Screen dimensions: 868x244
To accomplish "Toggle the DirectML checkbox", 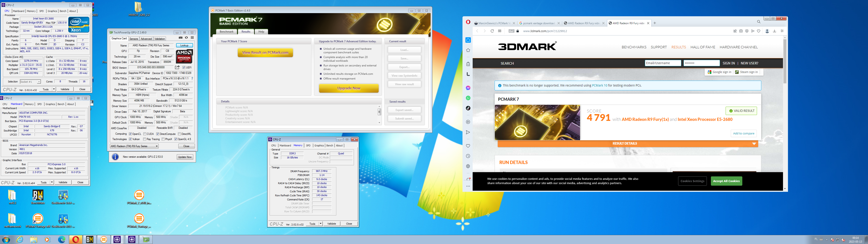I will point(180,134).
